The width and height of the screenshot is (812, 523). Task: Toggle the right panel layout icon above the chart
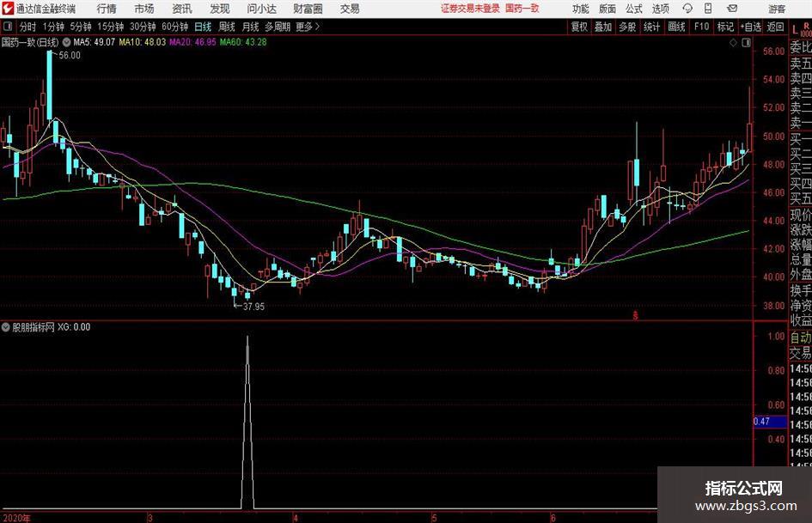click(746, 43)
